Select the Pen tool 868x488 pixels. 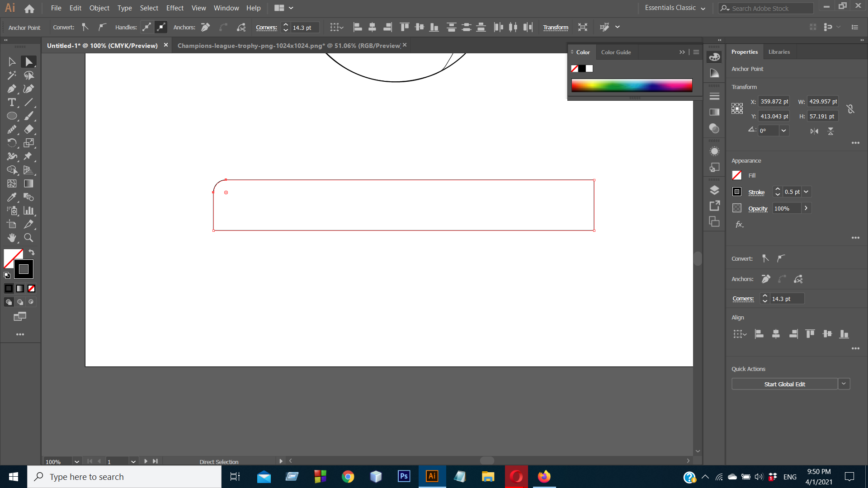[x=12, y=89]
